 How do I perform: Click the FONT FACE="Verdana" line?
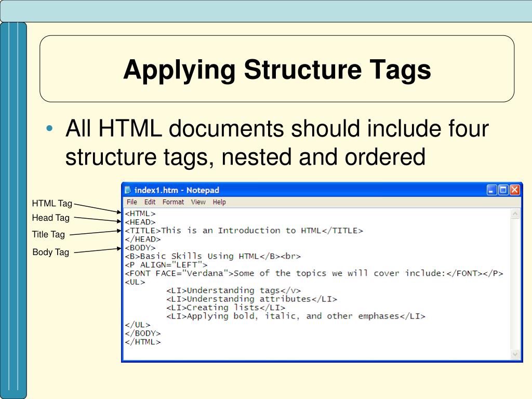coord(314,273)
